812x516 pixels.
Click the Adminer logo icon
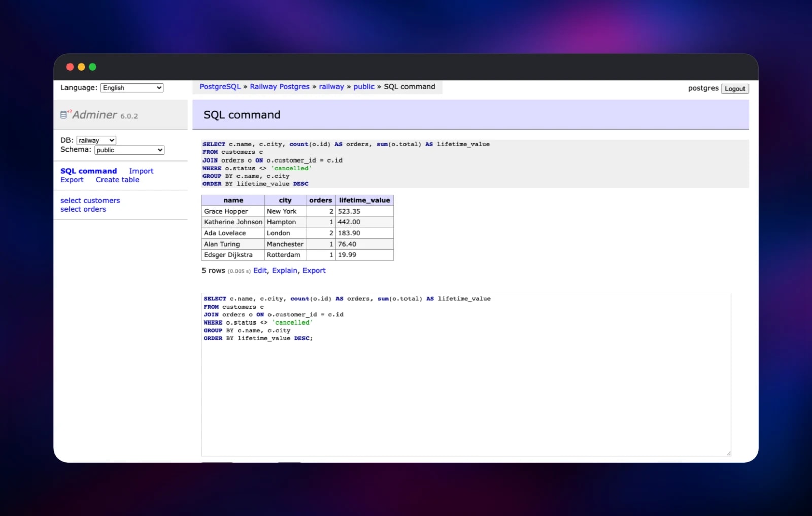pos(65,114)
